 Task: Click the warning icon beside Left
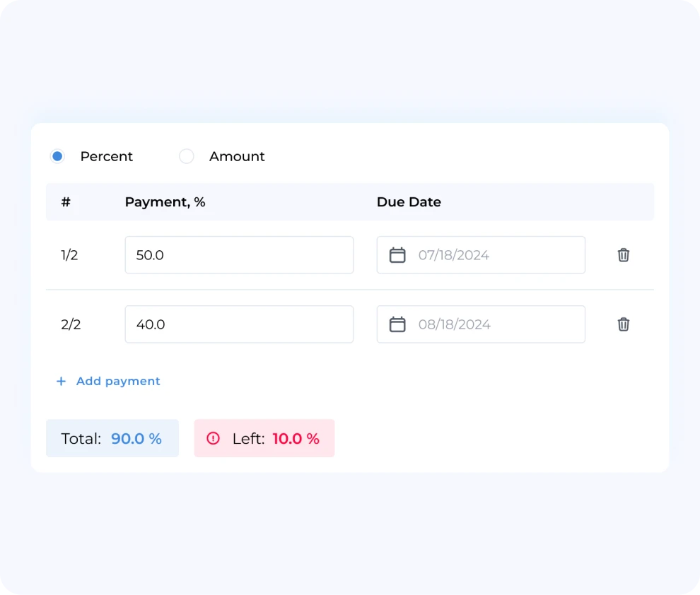[213, 438]
